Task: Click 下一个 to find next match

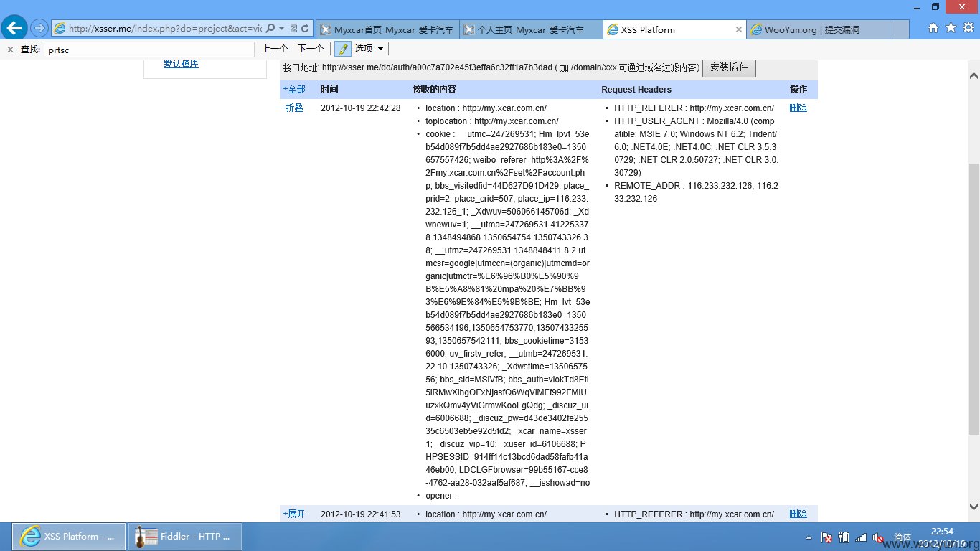Action: point(311,49)
